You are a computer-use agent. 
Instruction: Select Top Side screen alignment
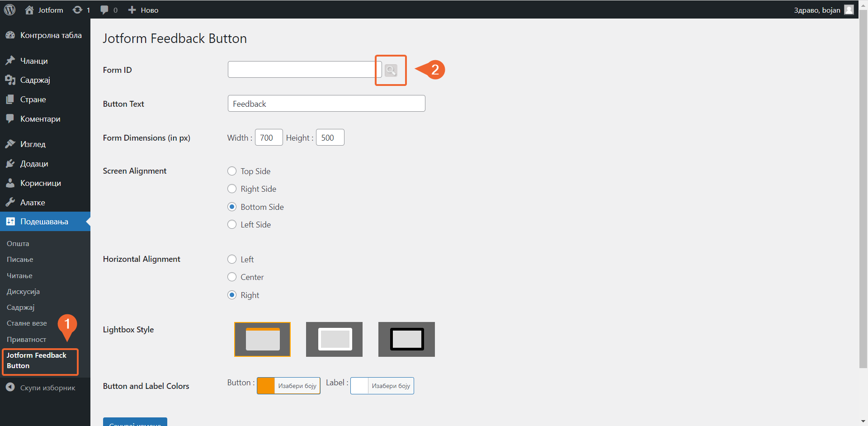[x=232, y=171]
